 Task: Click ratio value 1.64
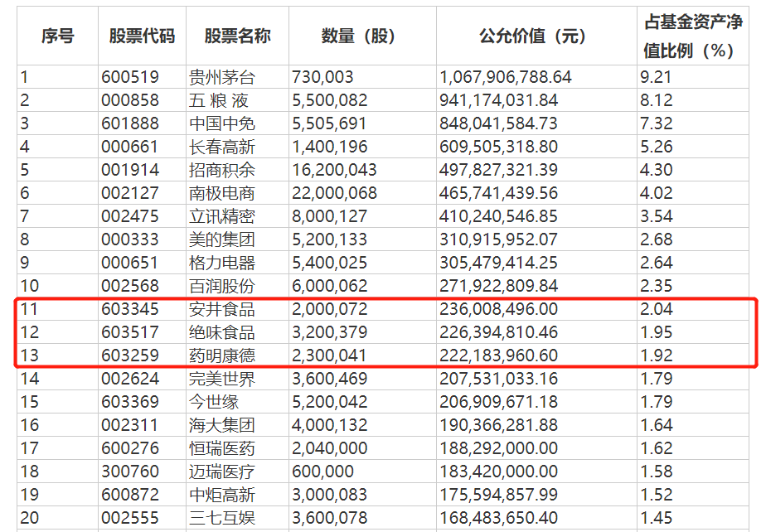click(x=656, y=425)
